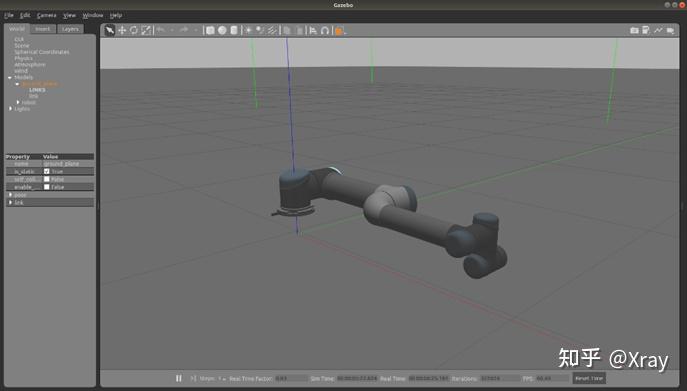Open the redo history dropdown arrow

(x=195, y=30)
